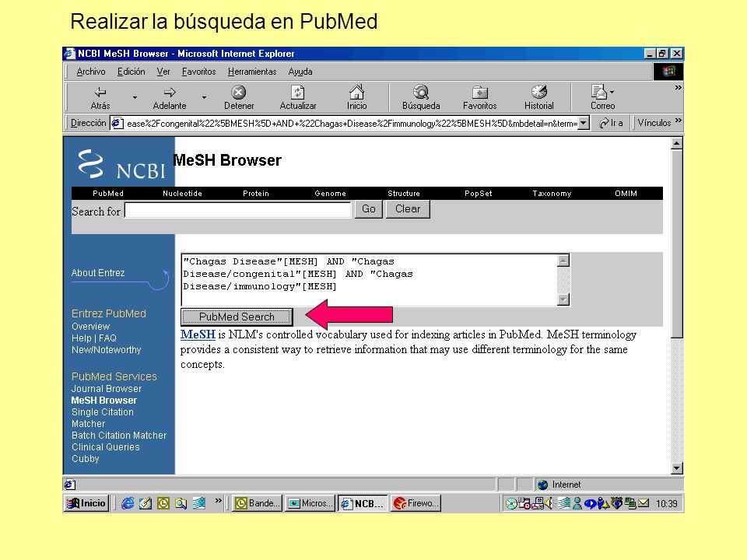Expand the toolbar overflow chevron

[x=678, y=88]
